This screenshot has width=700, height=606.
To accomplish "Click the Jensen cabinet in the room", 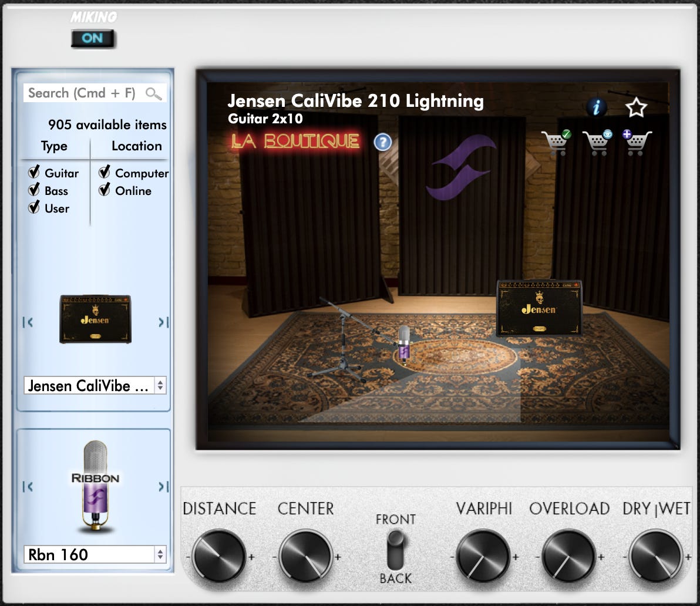I will click(x=539, y=308).
